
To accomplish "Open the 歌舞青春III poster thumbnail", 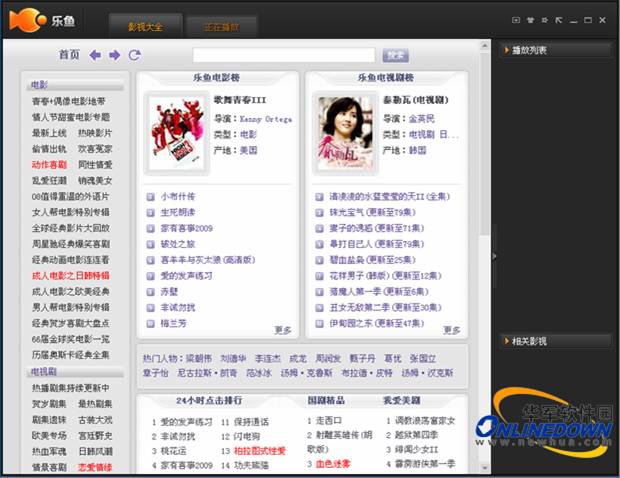I will 176,133.
